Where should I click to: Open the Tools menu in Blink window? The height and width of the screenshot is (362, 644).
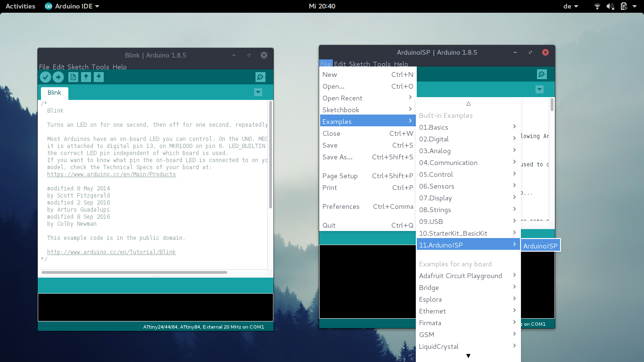pyautogui.click(x=100, y=67)
